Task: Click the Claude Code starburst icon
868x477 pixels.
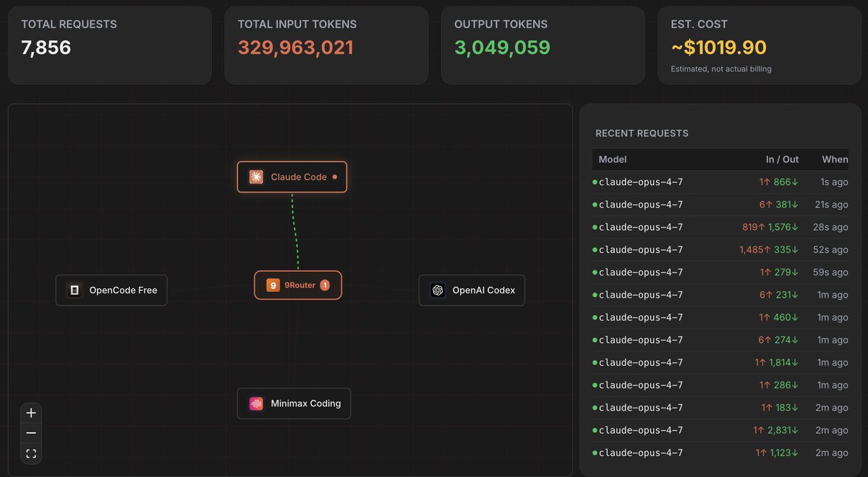Action: [x=256, y=177]
